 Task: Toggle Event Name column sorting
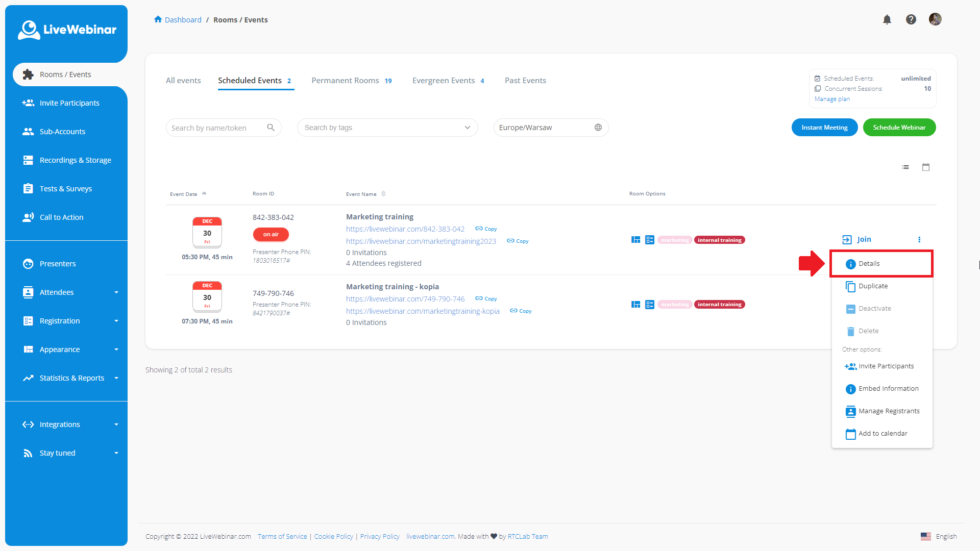coord(383,194)
